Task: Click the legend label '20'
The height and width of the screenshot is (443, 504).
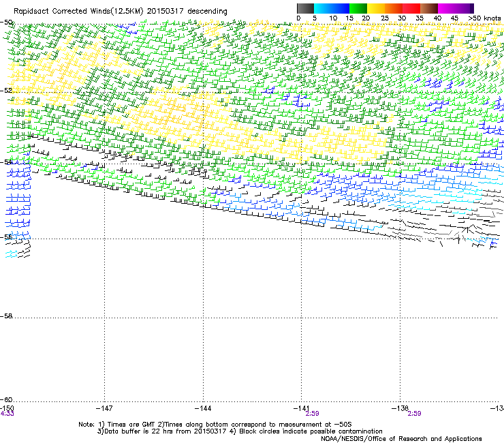Action: pyautogui.click(x=366, y=18)
